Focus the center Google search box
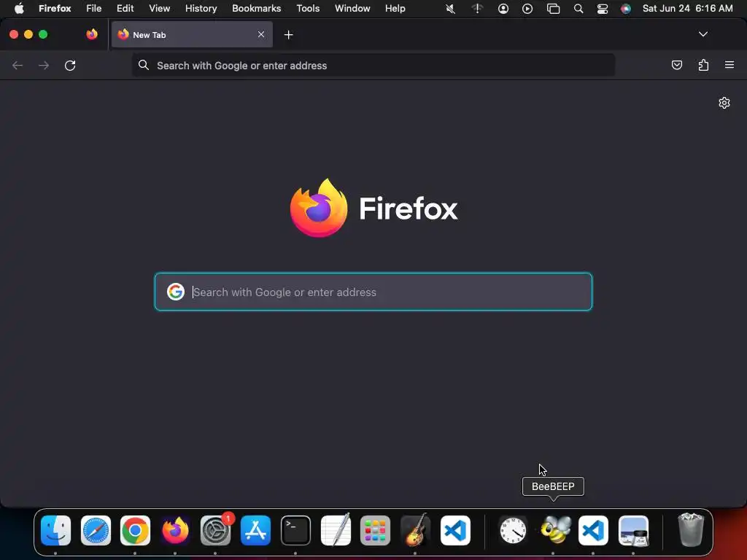This screenshot has height=560, width=747. (373, 292)
